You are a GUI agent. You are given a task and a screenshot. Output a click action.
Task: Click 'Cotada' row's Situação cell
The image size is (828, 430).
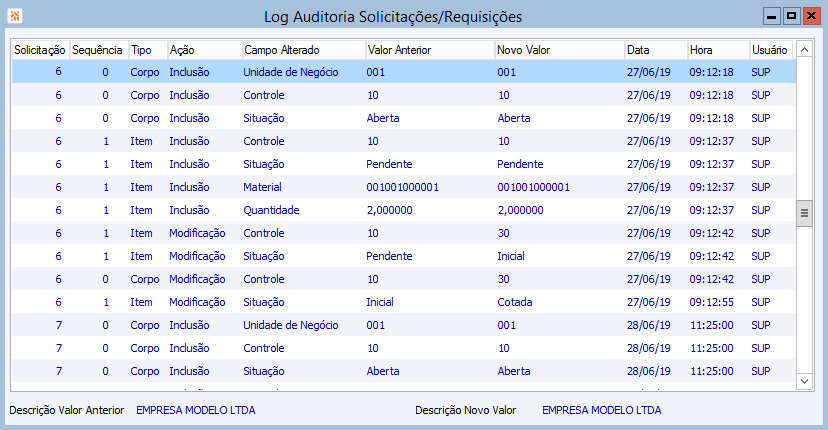264,302
